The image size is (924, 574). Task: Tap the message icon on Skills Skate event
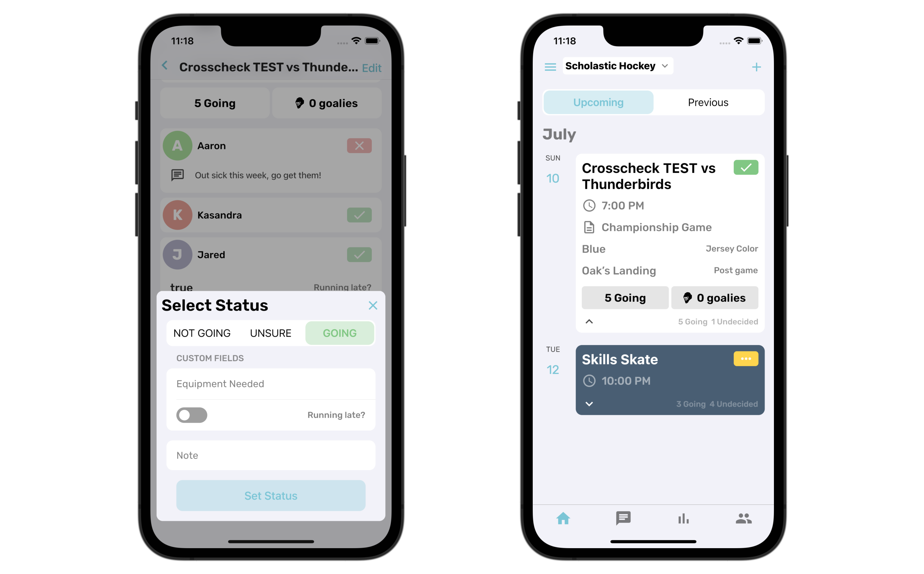744,358
